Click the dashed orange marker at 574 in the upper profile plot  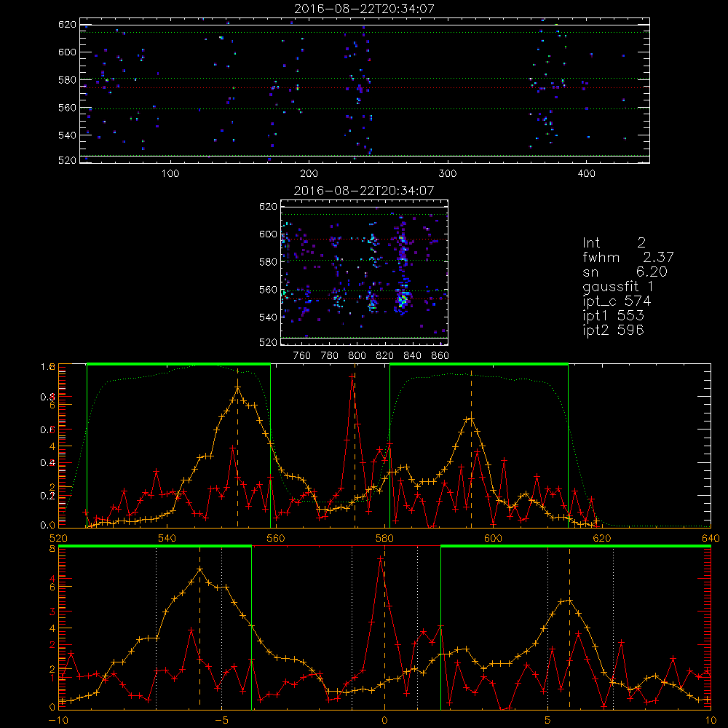coord(355,446)
